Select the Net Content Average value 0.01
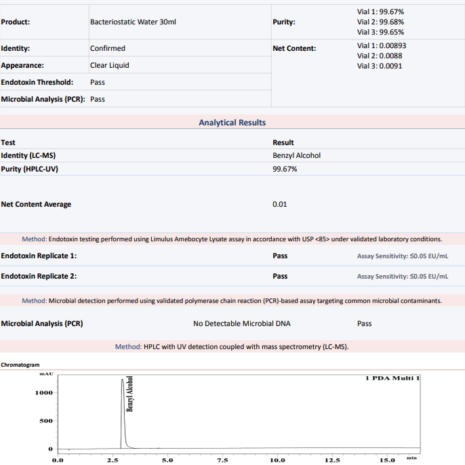 [x=279, y=204]
